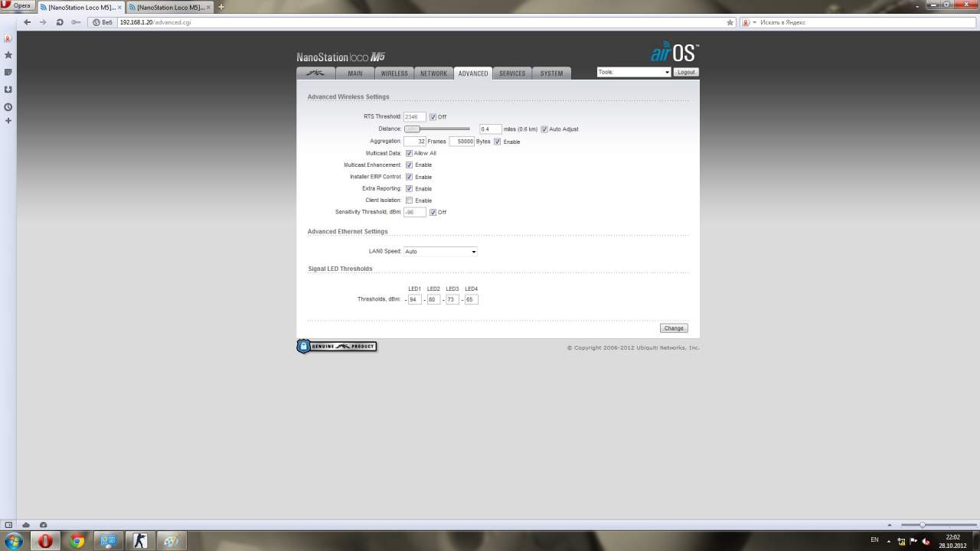Open the SYSTEM tab
980x551 pixels.
tap(551, 73)
